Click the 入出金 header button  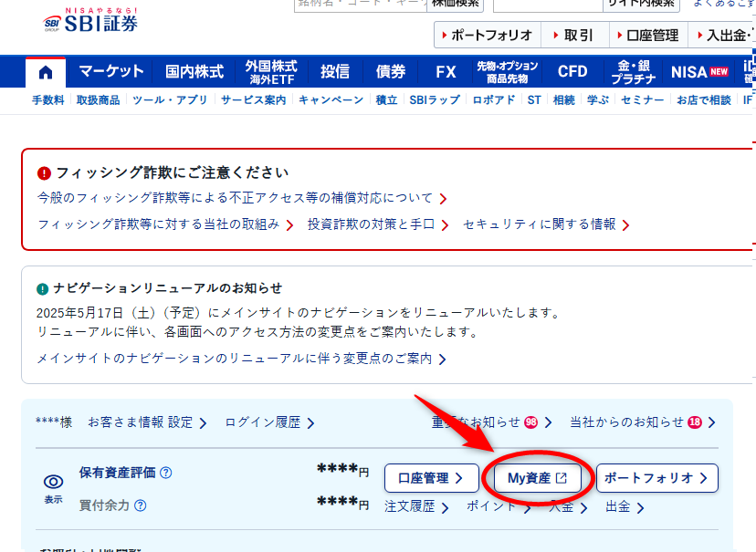(x=722, y=36)
